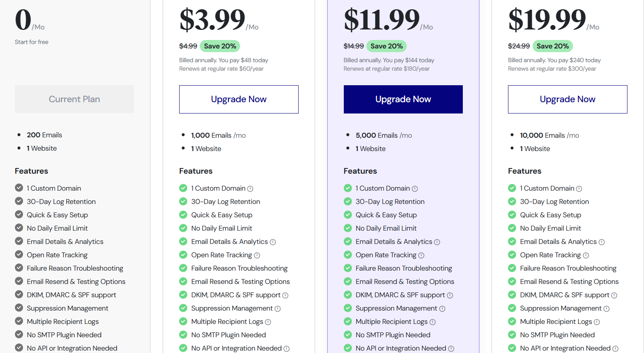Open Suppression Management info icon in $11.99 plan
This screenshot has width=644, height=353.
(442, 309)
